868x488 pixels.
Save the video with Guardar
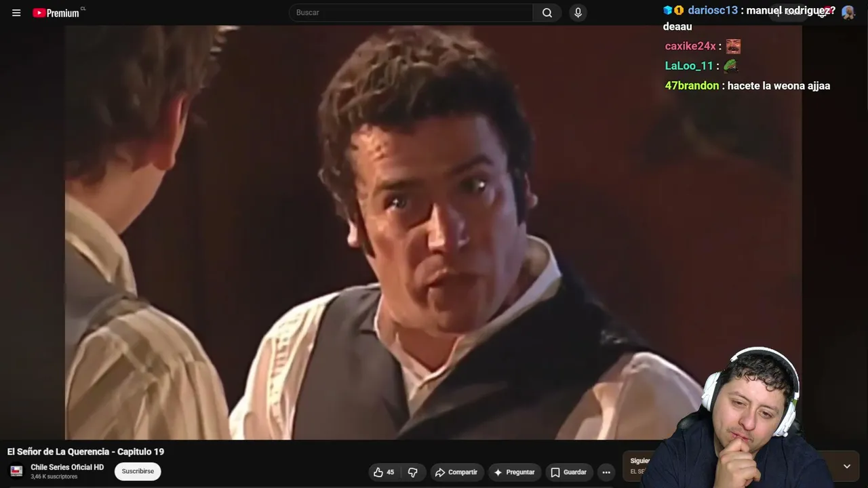click(x=568, y=472)
